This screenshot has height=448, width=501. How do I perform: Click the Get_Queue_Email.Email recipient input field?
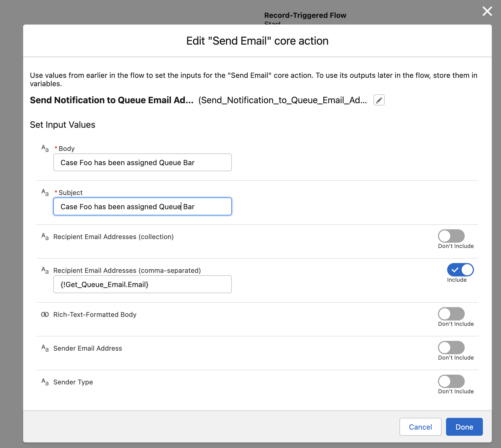pos(142,284)
